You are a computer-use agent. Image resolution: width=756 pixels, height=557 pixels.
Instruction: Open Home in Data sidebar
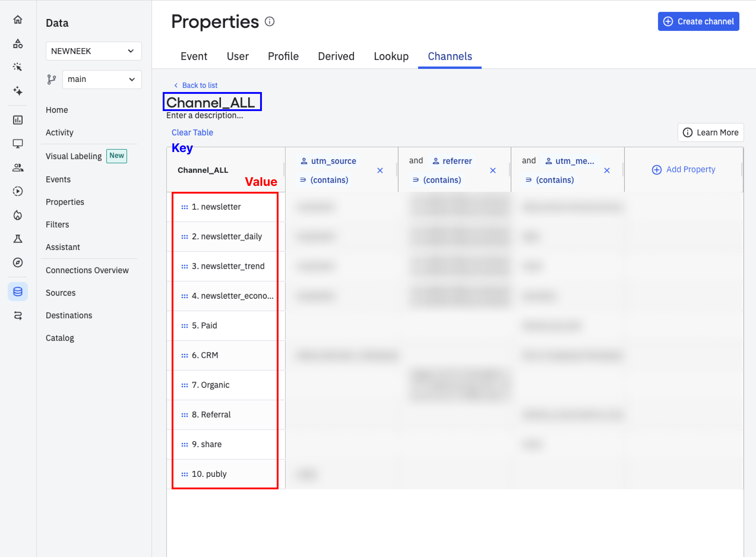(x=57, y=110)
